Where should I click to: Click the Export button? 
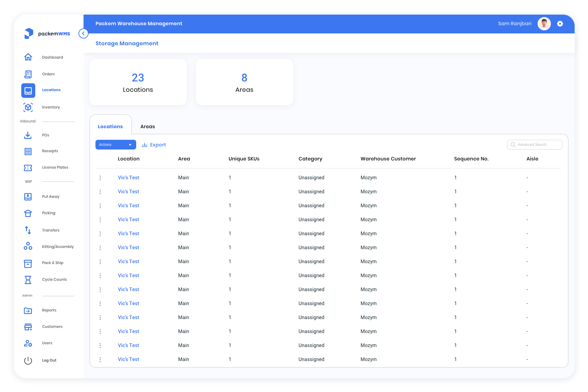154,145
